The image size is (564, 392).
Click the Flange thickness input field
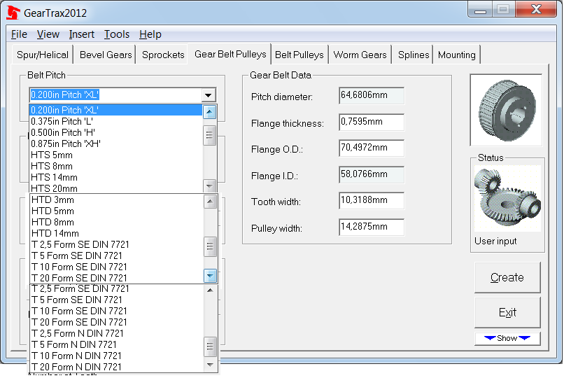tap(371, 122)
